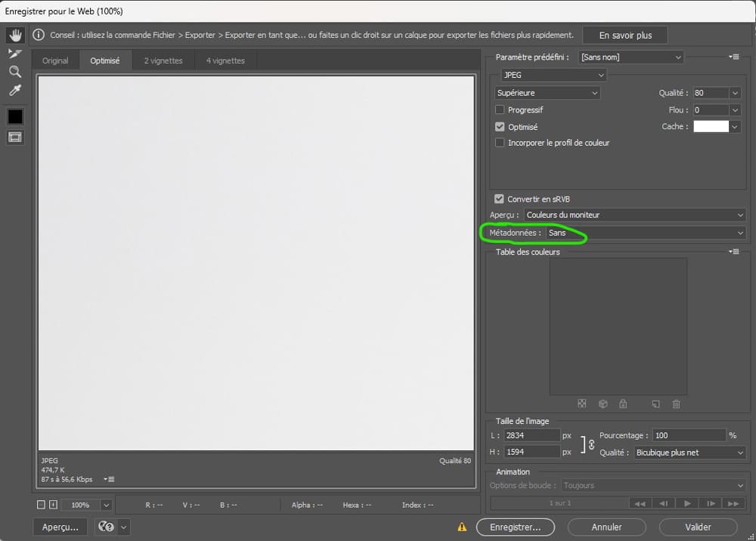Click the image width L input field
Viewport: 756px width, 541px height.
pos(531,436)
